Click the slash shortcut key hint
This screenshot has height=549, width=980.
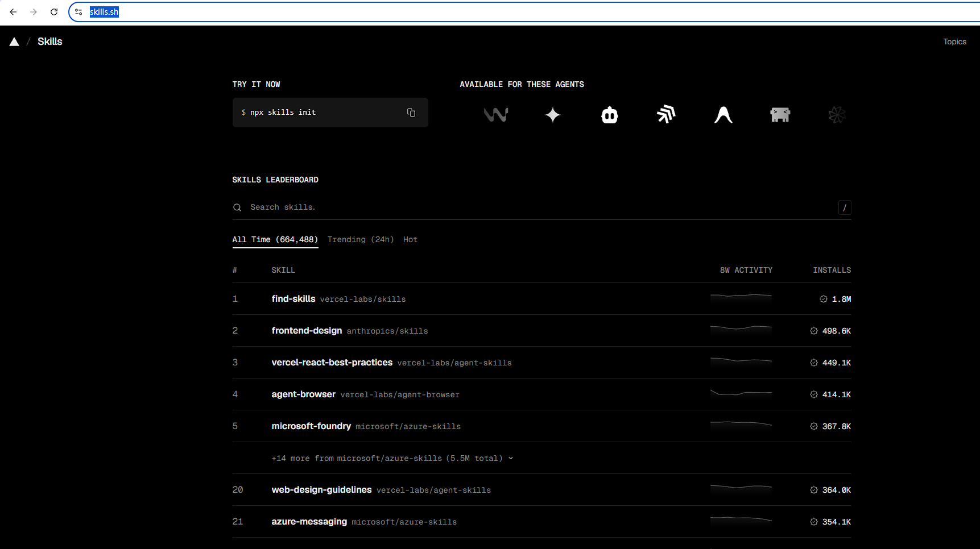tap(845, 207)
